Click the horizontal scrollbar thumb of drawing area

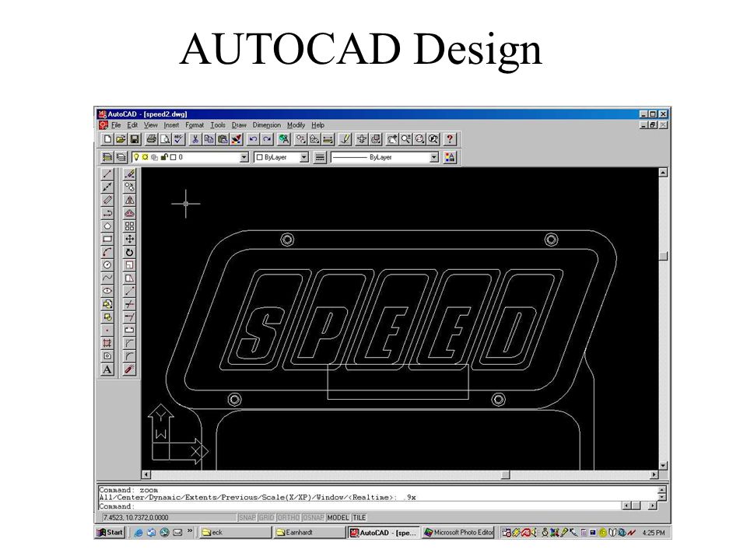(x=506, y=474)
